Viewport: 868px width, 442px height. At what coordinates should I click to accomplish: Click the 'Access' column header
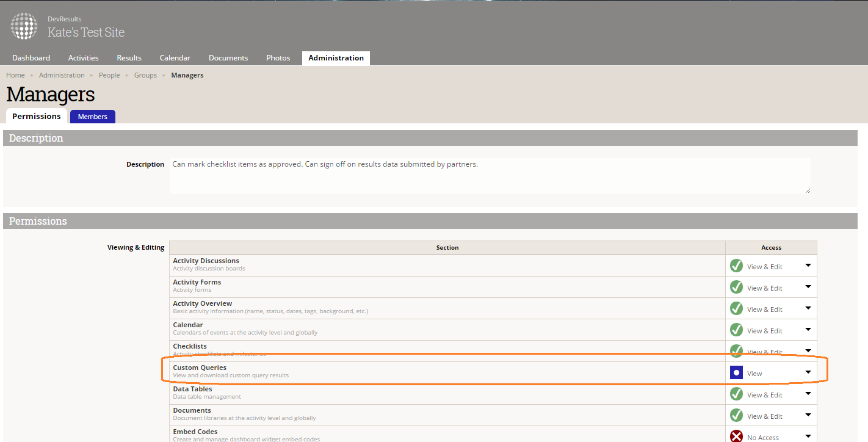click(771, 248)
